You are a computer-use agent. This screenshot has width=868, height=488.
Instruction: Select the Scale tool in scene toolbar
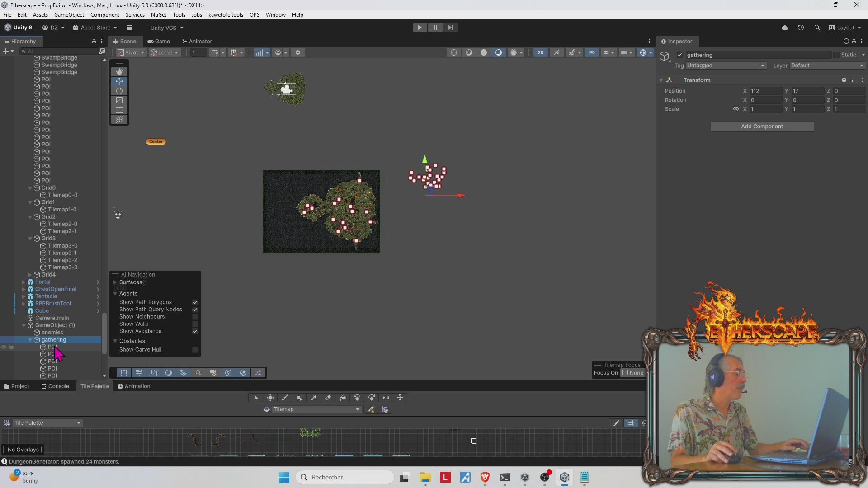[119, 100]
